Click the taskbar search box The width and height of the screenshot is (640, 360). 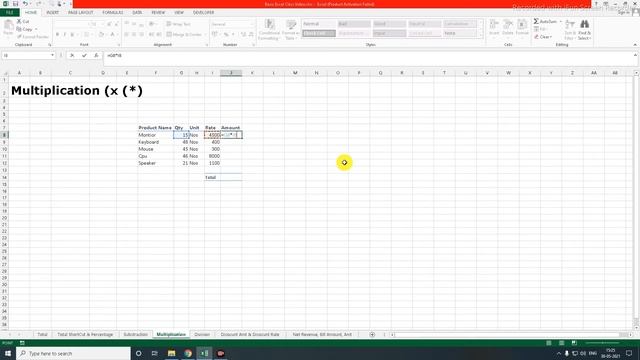tap(74, 353)
